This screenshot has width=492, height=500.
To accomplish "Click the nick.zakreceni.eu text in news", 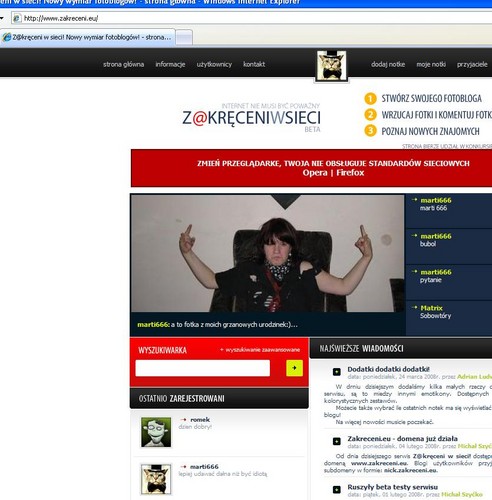I will pos(410,470).
